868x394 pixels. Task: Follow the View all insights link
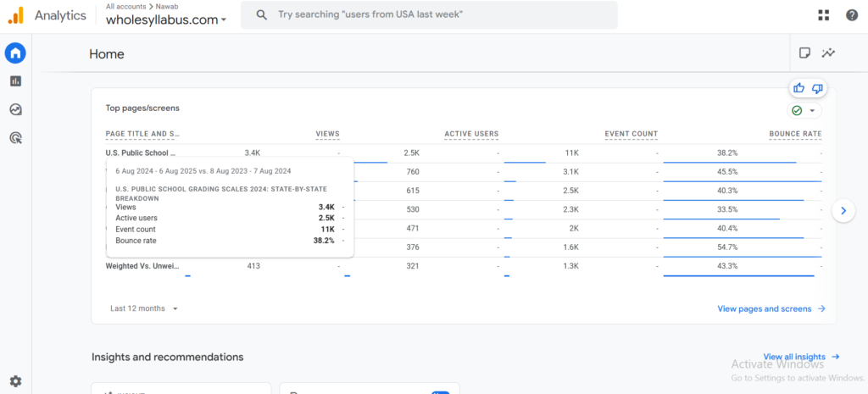point(802,357)
